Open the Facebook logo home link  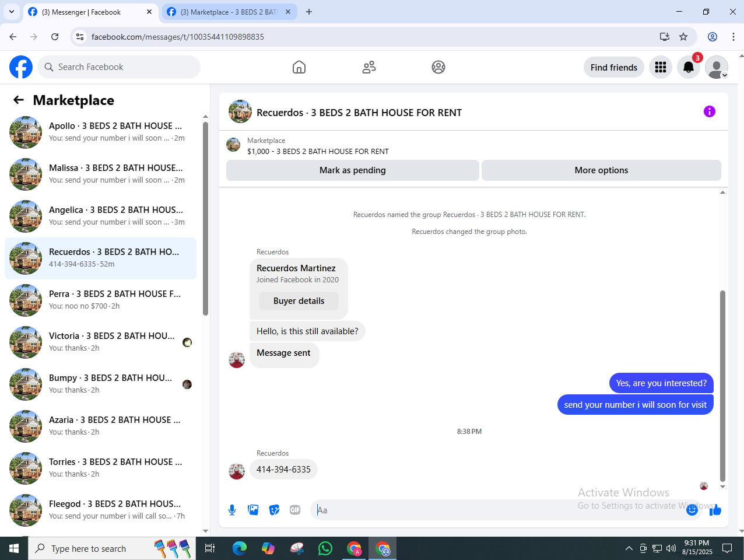pos(21,67)
